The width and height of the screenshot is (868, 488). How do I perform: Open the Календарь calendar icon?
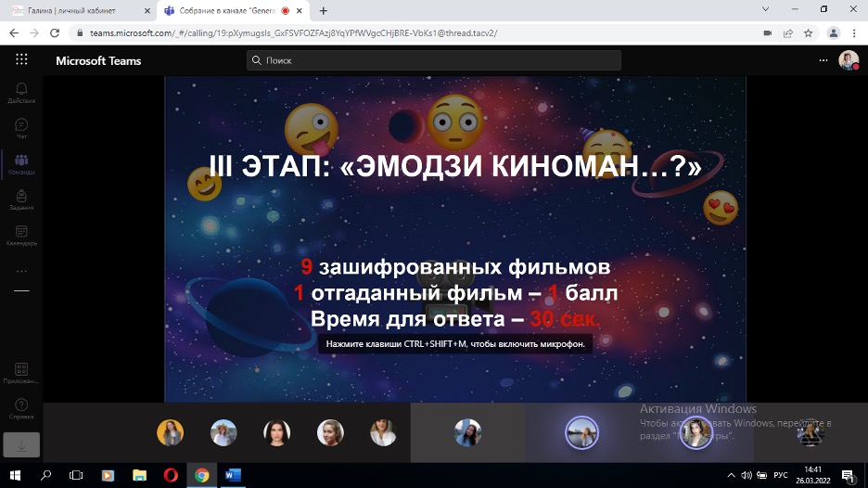tap(21, 234)
